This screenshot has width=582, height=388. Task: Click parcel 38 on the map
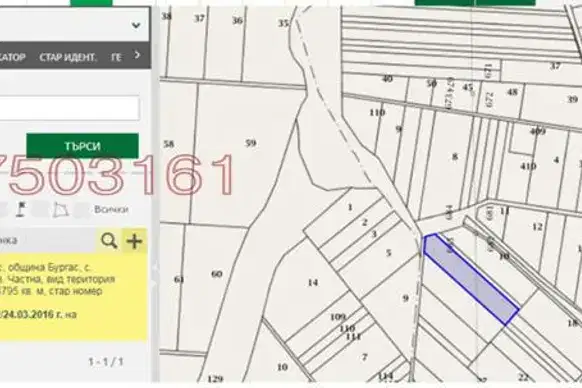tap(166, 16)
